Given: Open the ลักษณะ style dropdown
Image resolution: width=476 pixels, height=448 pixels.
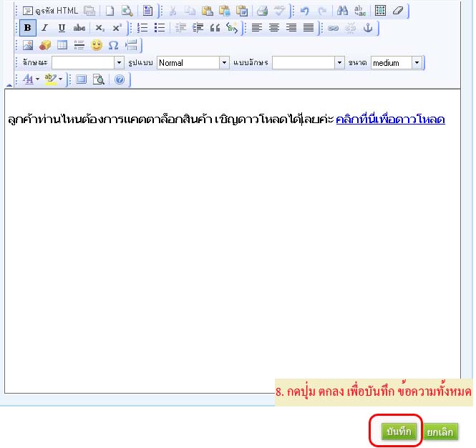Looking at the screenshot, I should 88,63.
